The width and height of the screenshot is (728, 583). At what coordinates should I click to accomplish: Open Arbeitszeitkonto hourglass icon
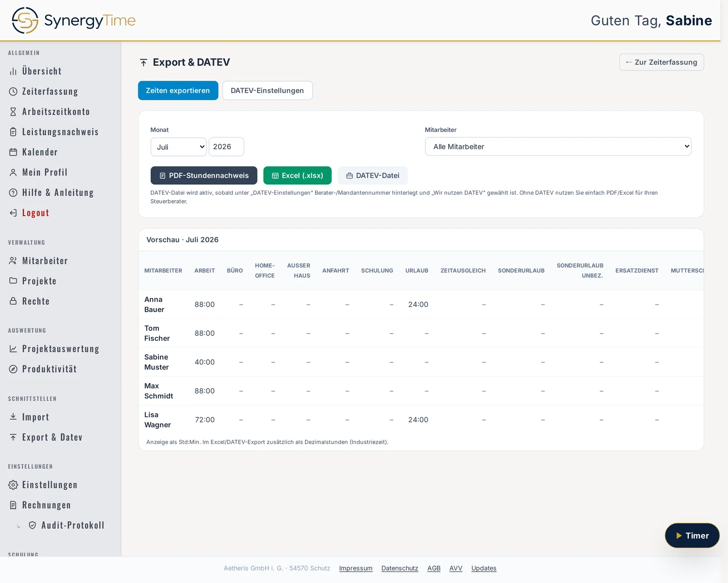coord(13,112)
